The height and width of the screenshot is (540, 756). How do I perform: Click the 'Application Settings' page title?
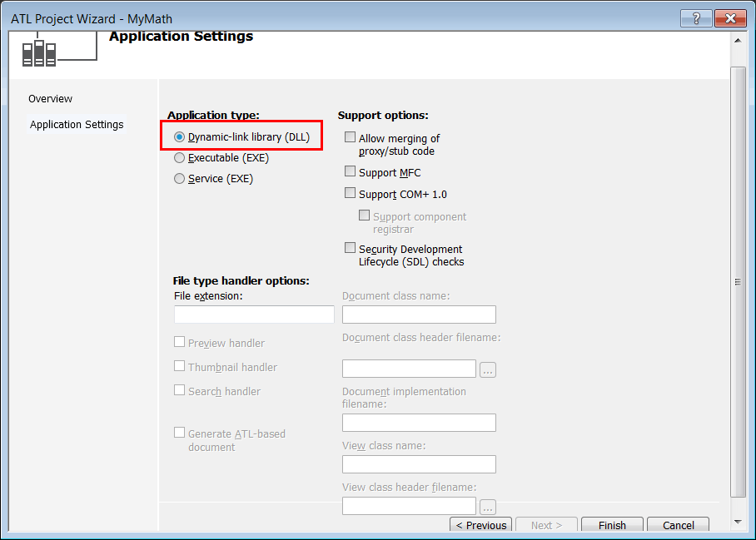click(x=181, y=37)
